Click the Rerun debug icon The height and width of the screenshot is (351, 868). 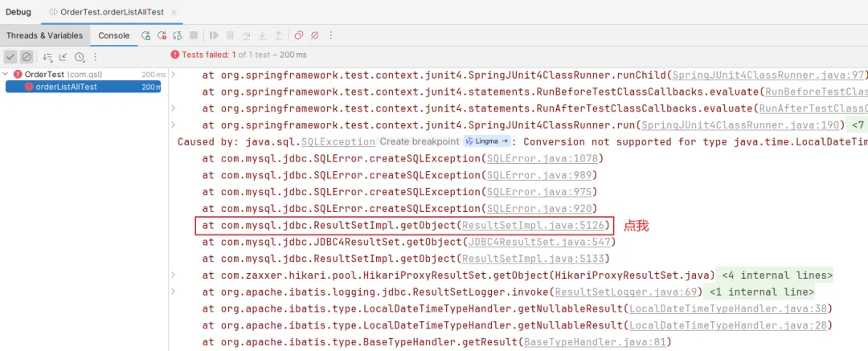coord(145,35)
